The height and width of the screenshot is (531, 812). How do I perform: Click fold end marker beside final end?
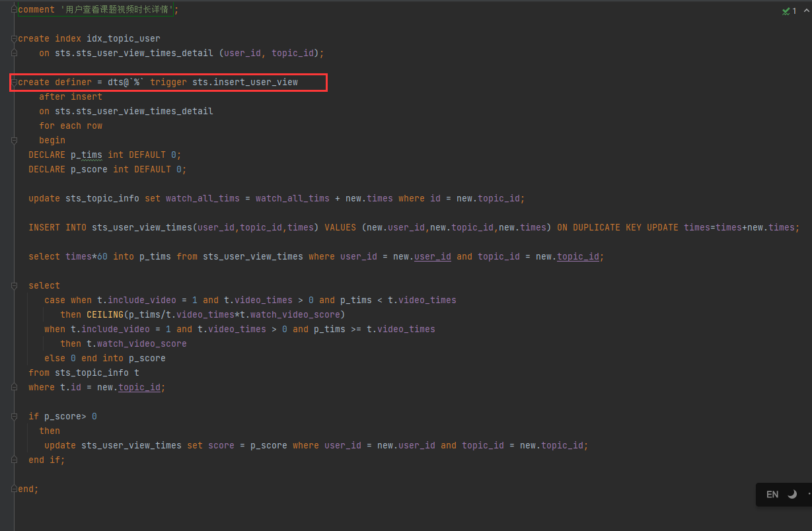(14, 489)
